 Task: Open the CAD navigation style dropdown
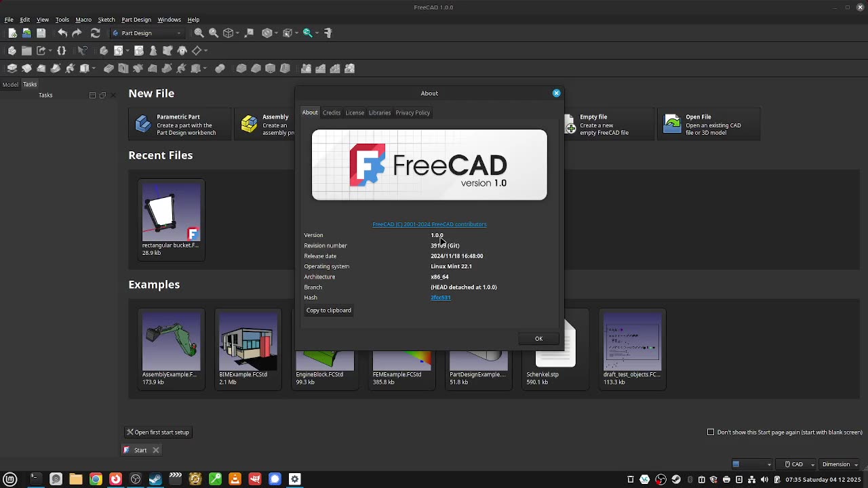pyautogui.click(x=797, y=464)
